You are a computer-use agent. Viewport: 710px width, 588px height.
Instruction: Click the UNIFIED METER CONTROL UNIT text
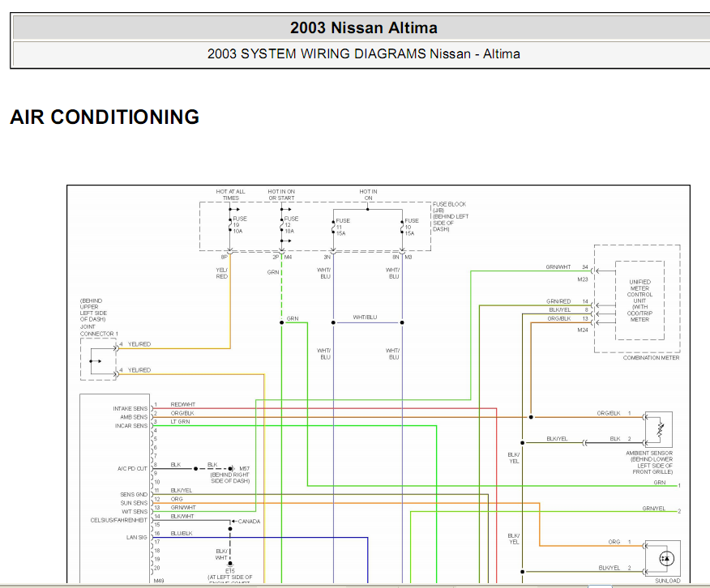(x=639, y=300)
